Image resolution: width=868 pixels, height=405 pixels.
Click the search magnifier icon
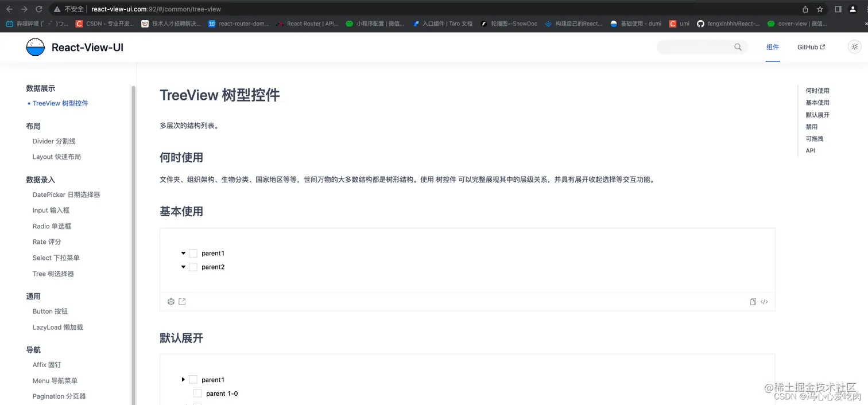pos(738,47)
